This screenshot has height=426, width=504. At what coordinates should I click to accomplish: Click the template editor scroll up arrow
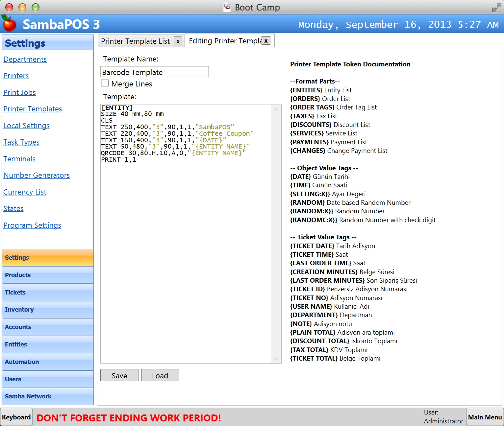[276, 109]
